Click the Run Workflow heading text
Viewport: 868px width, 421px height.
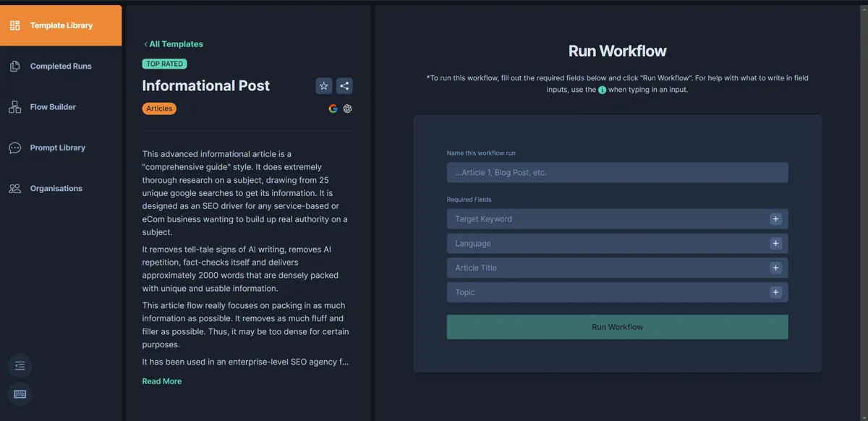[x=617, y=51]
